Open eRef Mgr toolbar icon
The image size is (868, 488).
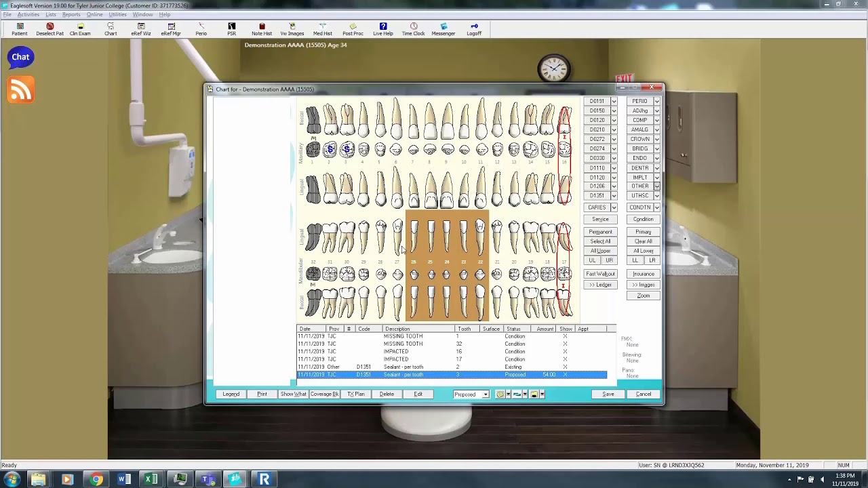click(x=171, y=29)
